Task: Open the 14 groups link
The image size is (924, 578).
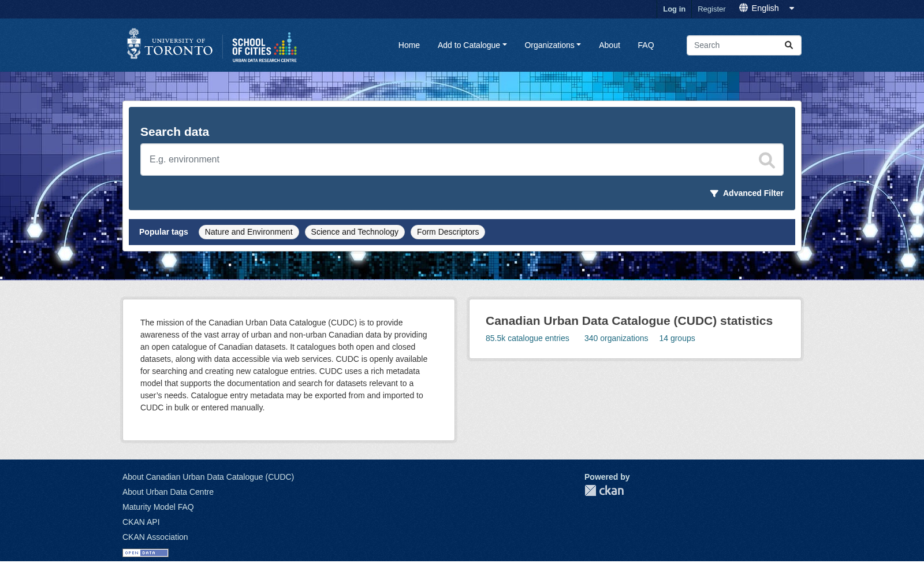Action: (x=677, y=338)
